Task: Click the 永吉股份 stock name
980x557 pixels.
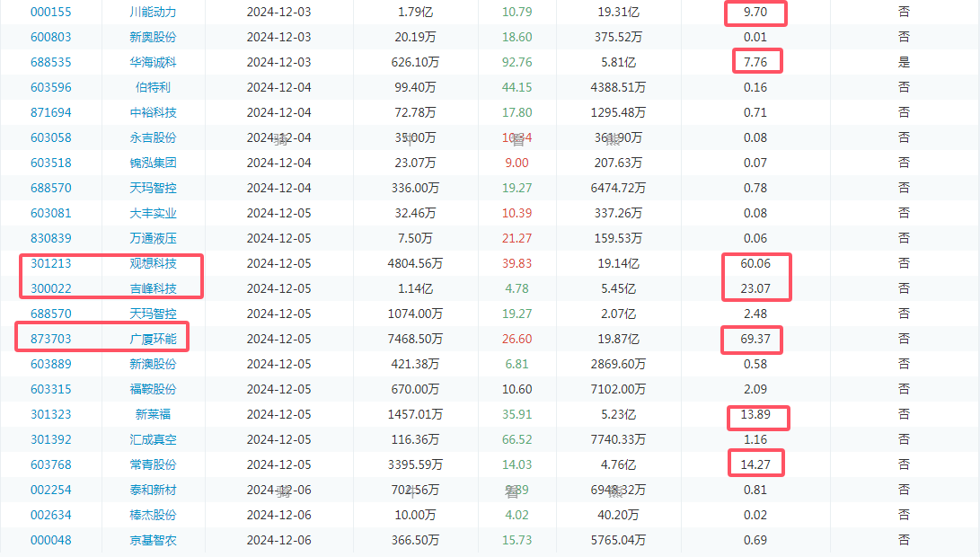Action: click(x=153, y=137)
